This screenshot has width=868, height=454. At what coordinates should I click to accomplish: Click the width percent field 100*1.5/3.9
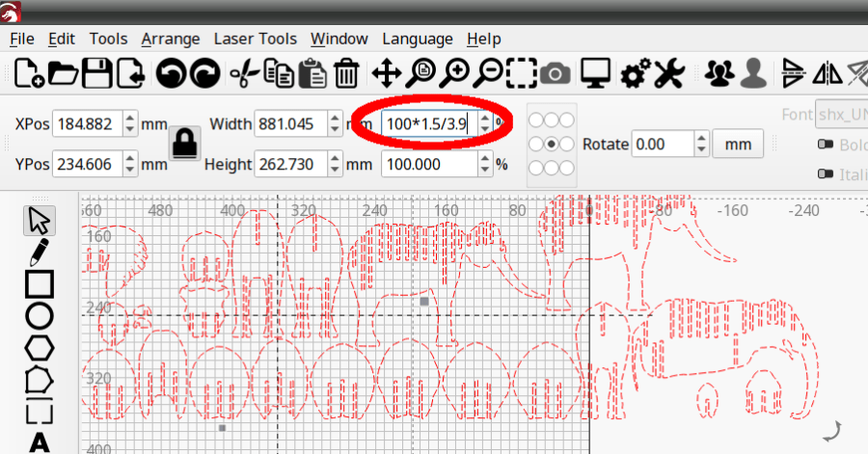(x=429, y=123)
